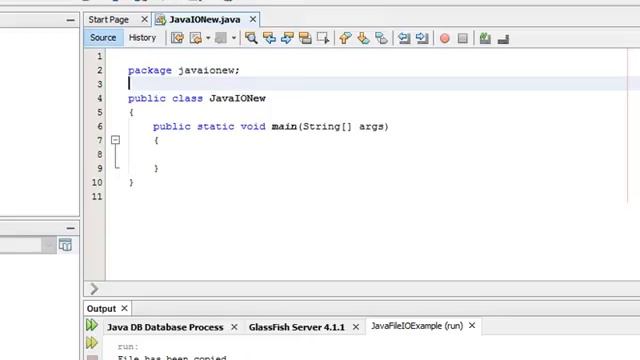Screen dimensions: 640x360
Task: Collapse the main method code fold
Action: 116,140
